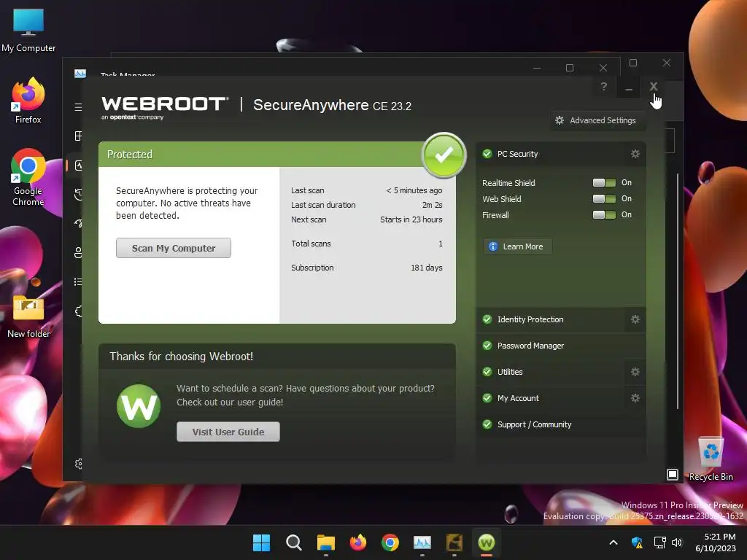Open the Recycle Bin
The image size is (747, 560).
[x=711, y=459]
